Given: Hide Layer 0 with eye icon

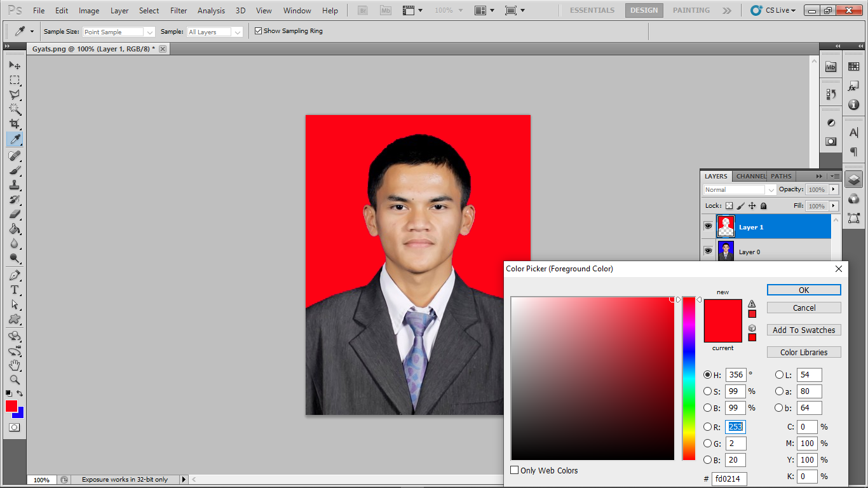Looking at the screenshot, I should coord(708,251).
